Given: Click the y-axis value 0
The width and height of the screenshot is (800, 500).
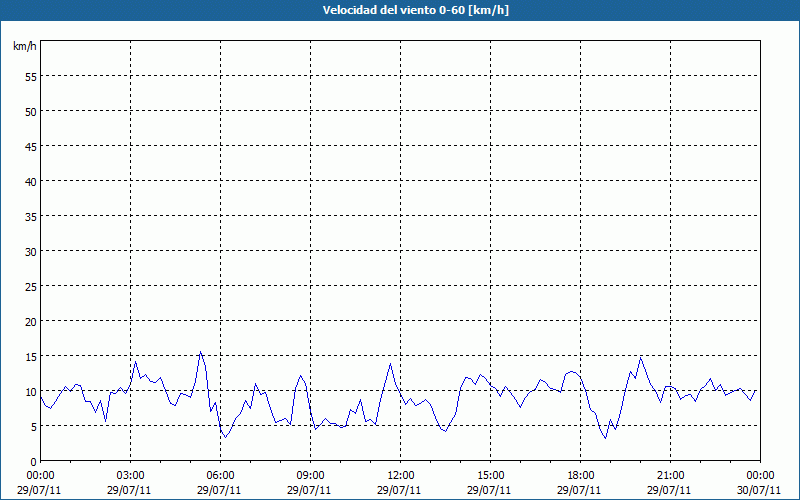Looking at the screenshot, I should [34, 462].
